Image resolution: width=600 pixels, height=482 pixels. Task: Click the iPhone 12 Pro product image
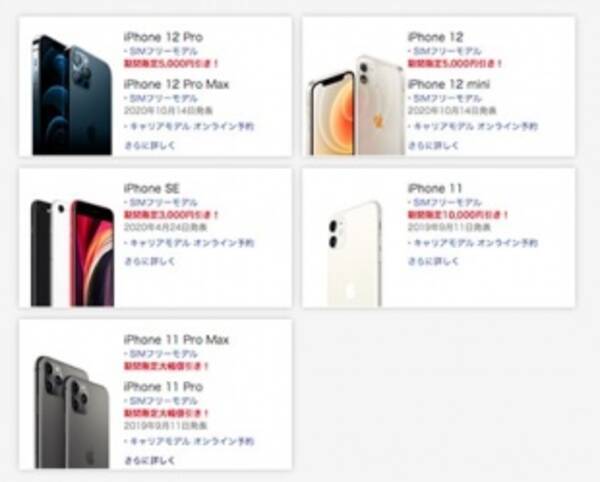click(x=72, y=95)
